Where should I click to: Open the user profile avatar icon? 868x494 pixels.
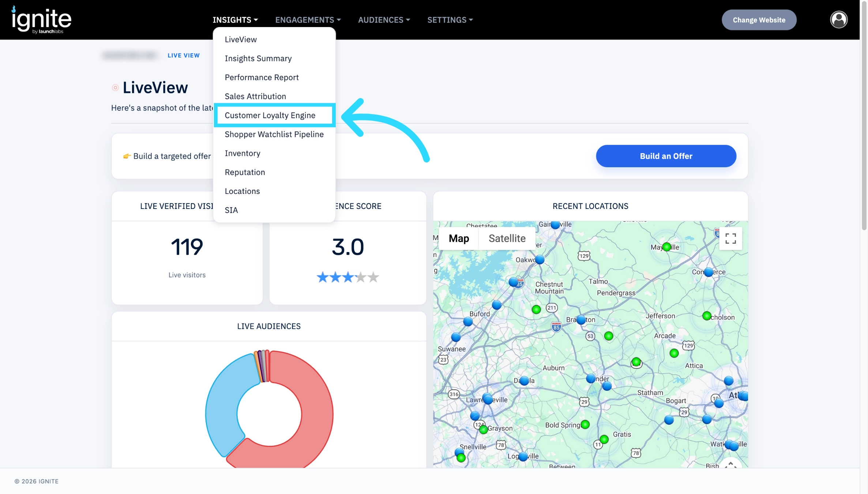tap(839, 20)
